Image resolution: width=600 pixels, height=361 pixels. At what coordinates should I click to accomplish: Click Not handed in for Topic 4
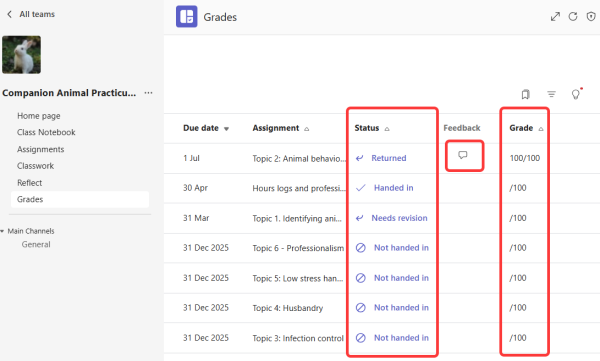(401, 307)
